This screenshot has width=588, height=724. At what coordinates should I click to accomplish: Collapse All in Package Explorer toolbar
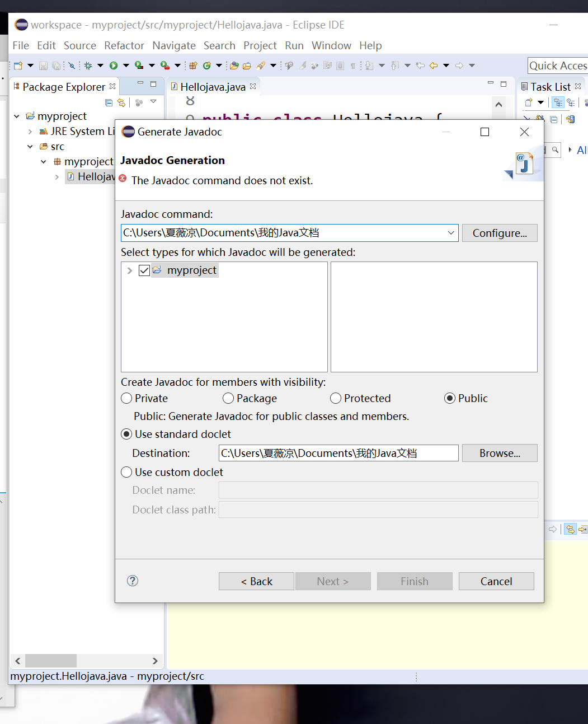click(109, 102)
